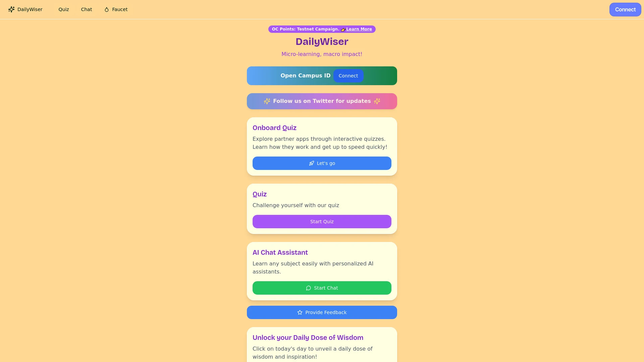Toggle Connect button in top navbar
644x362 pixels.
(626, 9)
